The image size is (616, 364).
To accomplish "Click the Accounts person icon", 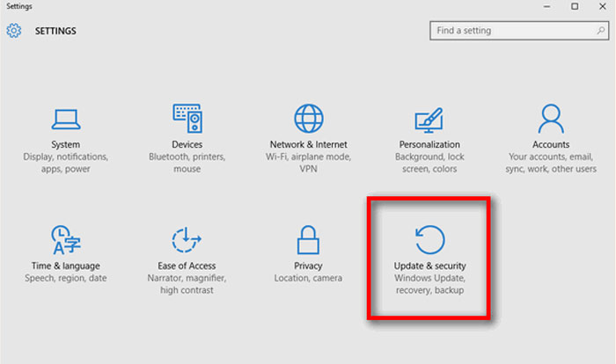I will [551, 118].
